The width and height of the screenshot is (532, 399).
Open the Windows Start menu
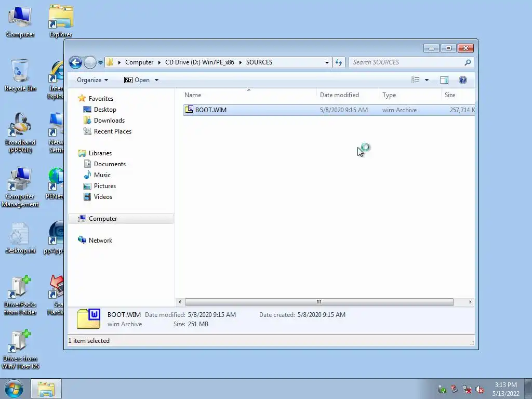(14, 389)
